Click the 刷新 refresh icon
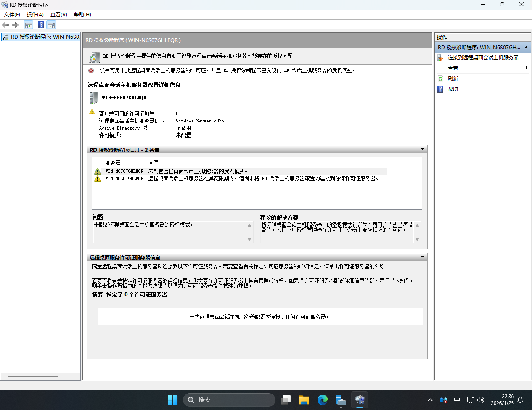This screenshot has height=410, width=532. (440, 79)
